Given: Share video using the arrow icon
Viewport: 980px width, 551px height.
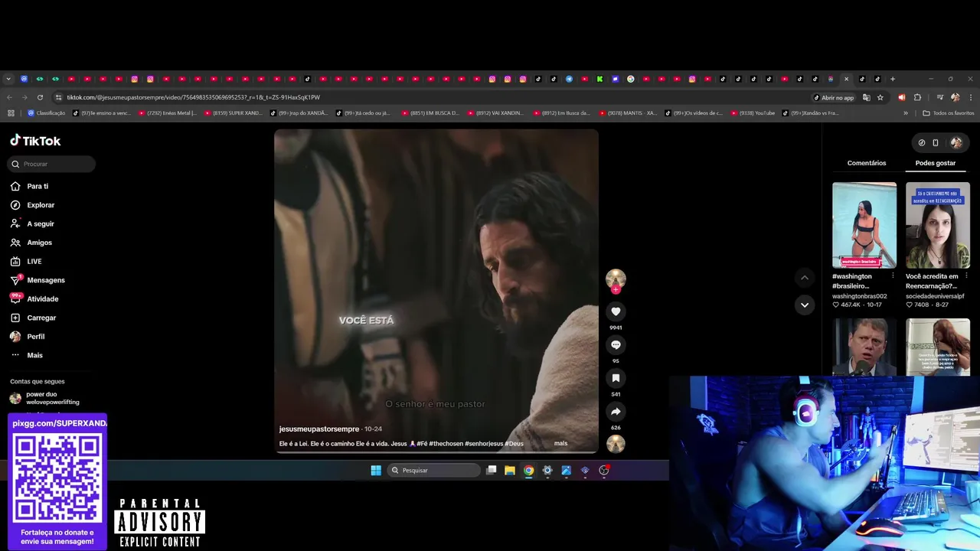Looking at the screenshot, I should click(x=616, y=412).
